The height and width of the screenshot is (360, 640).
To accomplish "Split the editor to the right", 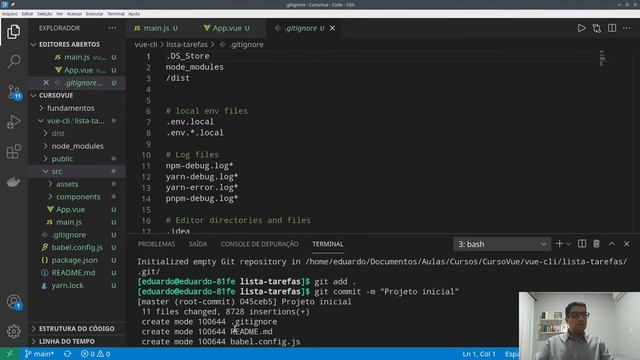I will click(x=612, y=28).
